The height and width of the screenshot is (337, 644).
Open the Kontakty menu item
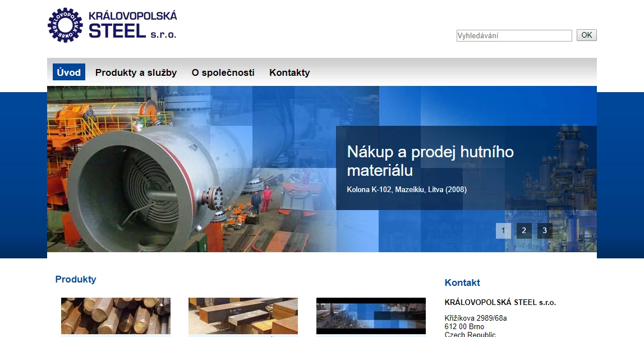pos(289,73)
